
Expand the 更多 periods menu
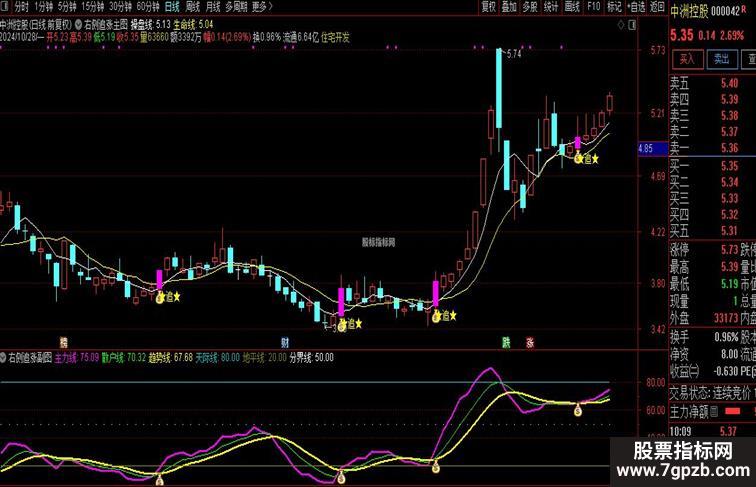[x=262, y=7]
